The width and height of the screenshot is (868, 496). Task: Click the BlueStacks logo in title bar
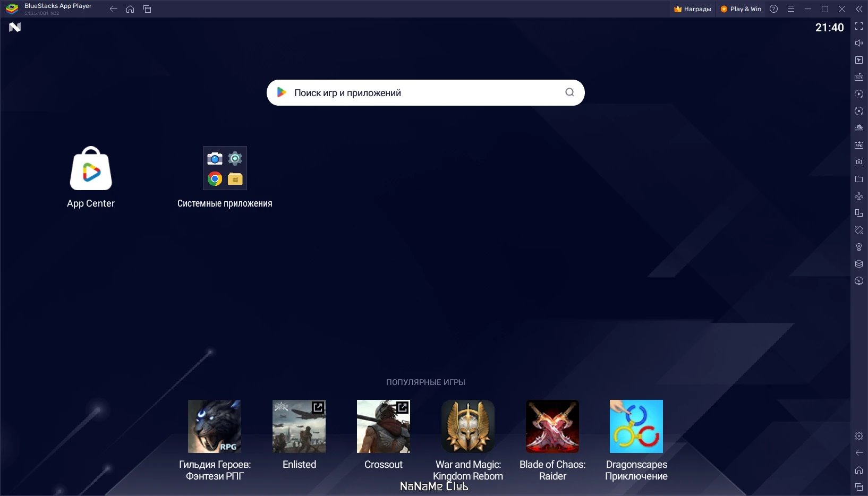click(12, 9)
